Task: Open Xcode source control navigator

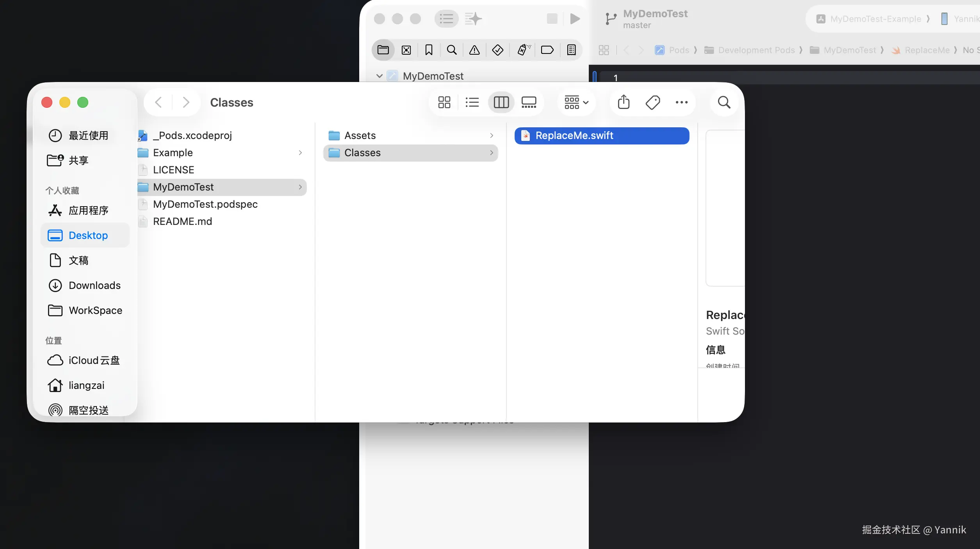Action: (x=406, y=50)
